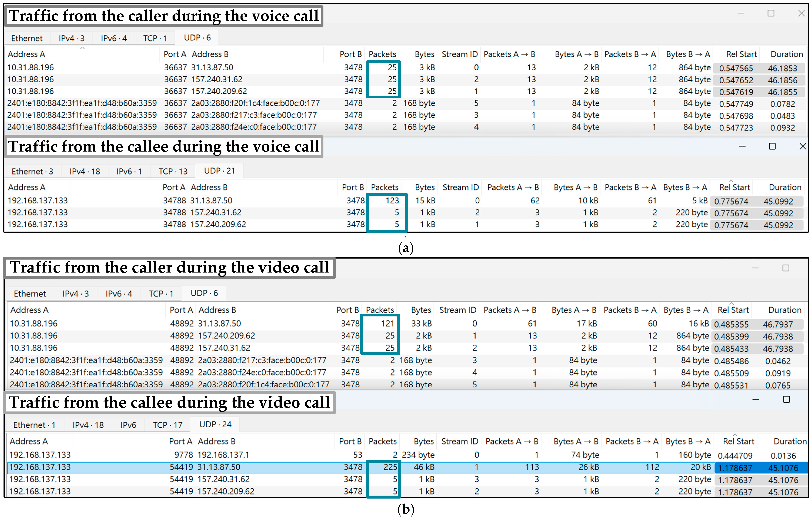Open the TCP · 13 tab
The height and width of the screenshot is (518, 812).
click(173, 171)
